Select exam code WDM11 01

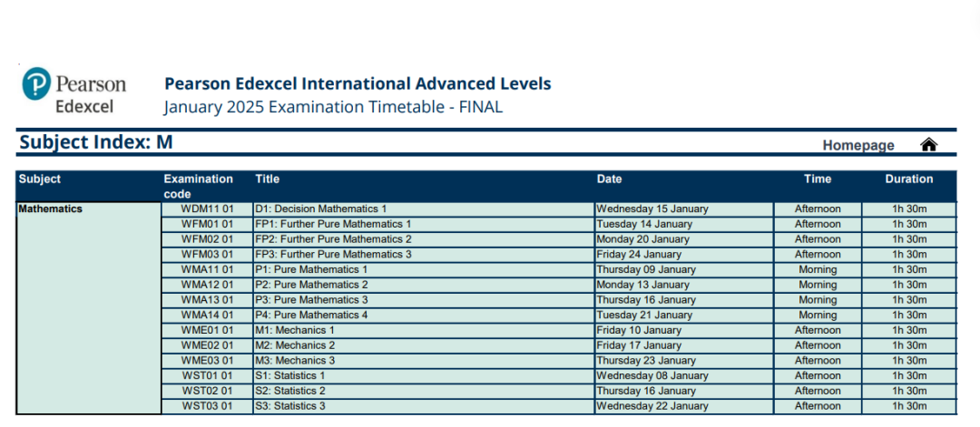tap(207, 209)
